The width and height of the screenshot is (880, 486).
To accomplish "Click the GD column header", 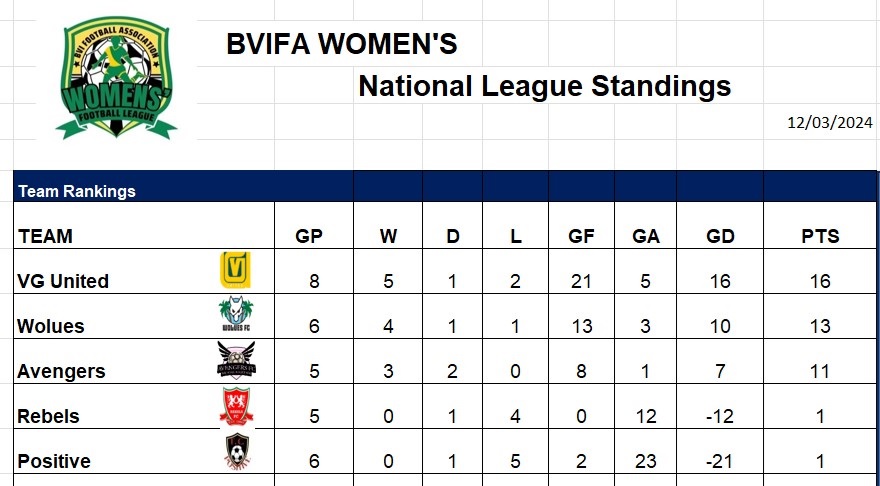I will coord(720,236).
